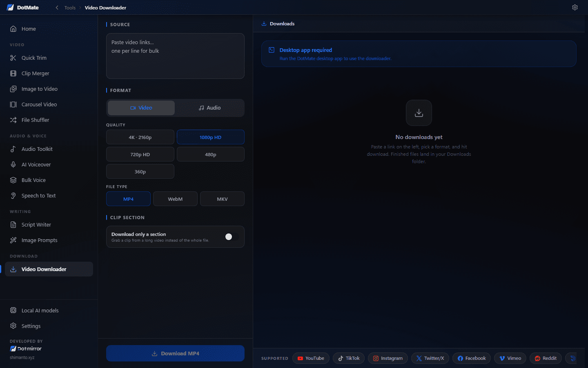Click the Download MP4 button
The width and height of the screenshot is (588, 368).
pyautogui.click(x=175, y=353)
